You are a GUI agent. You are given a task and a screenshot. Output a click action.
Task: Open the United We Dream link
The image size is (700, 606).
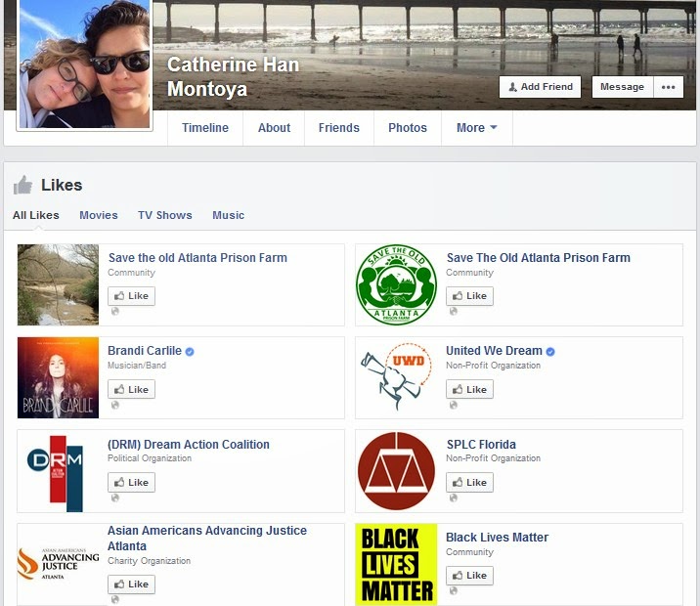pyautogui.click(x=494, y=351)
